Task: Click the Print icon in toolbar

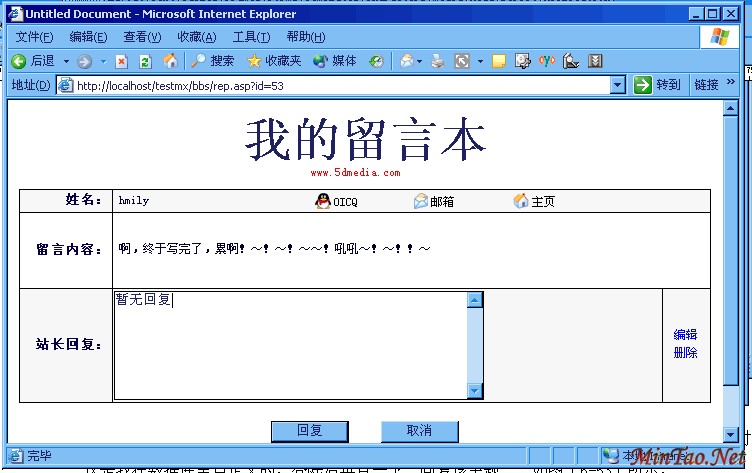Action: coord(437,61)
